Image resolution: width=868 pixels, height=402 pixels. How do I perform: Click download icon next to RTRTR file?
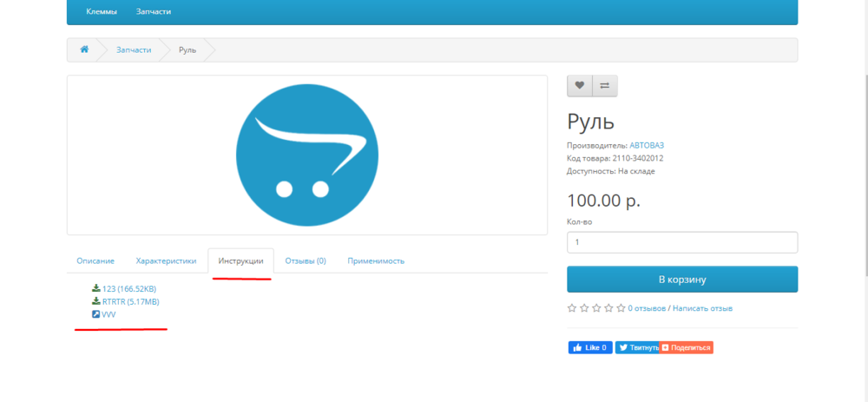96,301
